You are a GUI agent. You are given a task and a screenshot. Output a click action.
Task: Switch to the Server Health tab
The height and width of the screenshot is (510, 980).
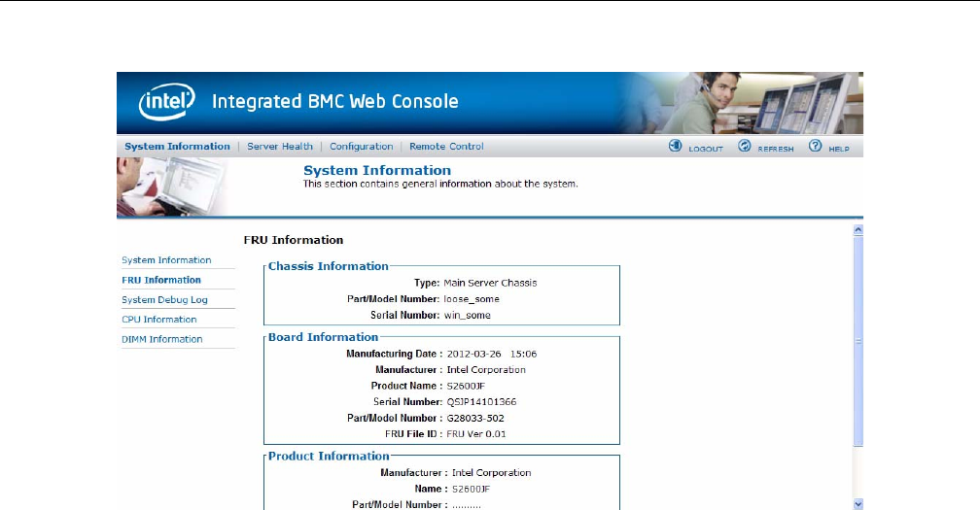(x=279, y=146)
